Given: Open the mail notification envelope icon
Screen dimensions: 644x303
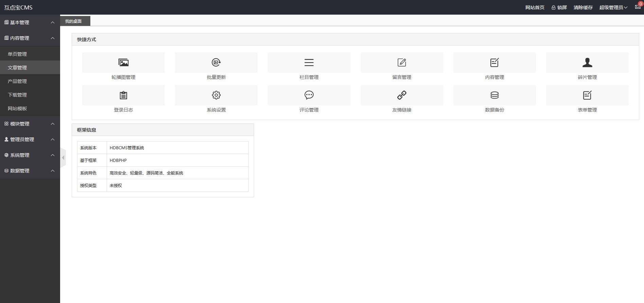Looking at the screenshot, I should click(x=638, y=7).
